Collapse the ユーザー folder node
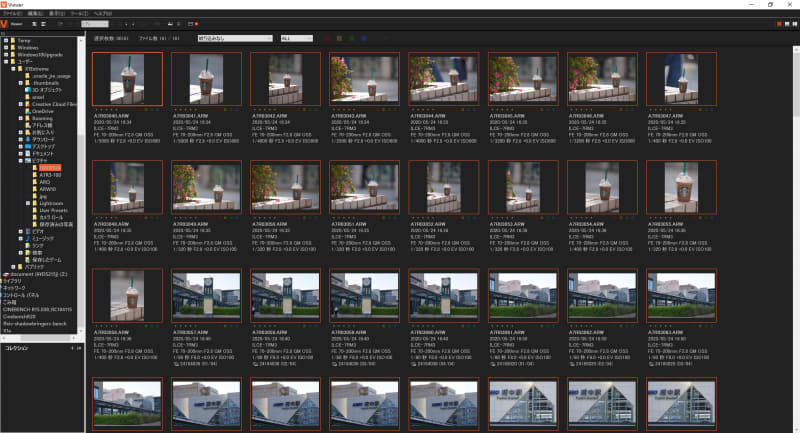The height and width of the screenshot is (433, 800). click(6, 62)
